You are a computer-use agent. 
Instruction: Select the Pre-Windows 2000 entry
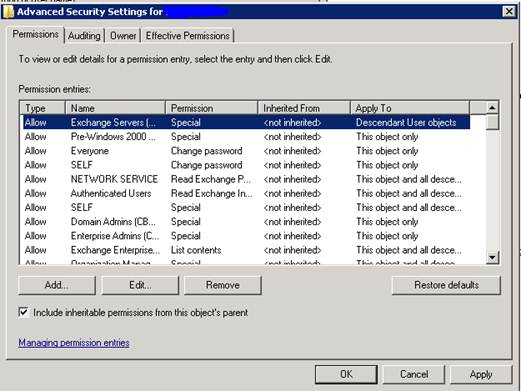pos(247,137)
